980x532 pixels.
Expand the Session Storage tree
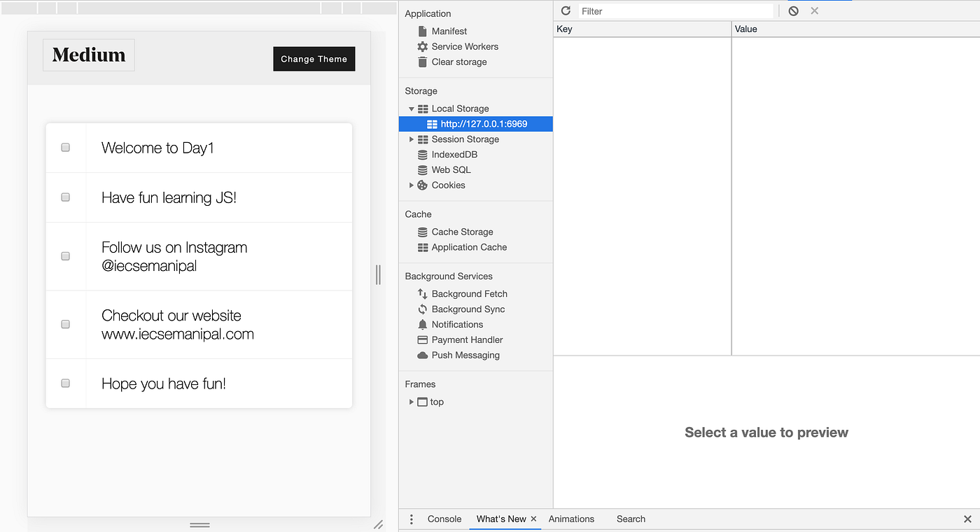coord(412,140)
